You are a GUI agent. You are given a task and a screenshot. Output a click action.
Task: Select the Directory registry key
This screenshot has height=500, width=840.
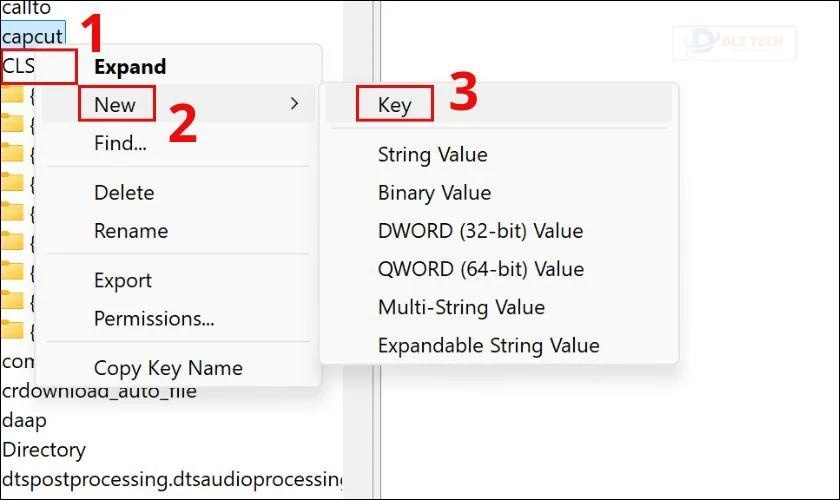coord(44,450)
